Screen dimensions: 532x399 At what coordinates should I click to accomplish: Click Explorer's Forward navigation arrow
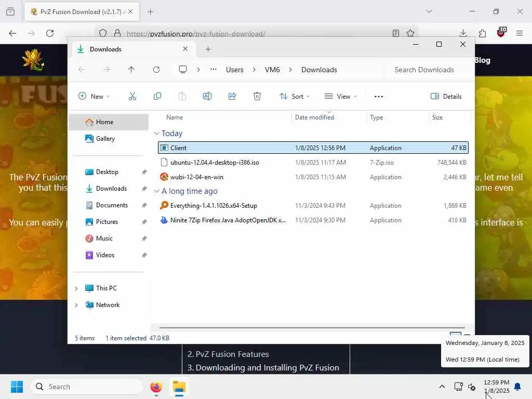[107, 70]
